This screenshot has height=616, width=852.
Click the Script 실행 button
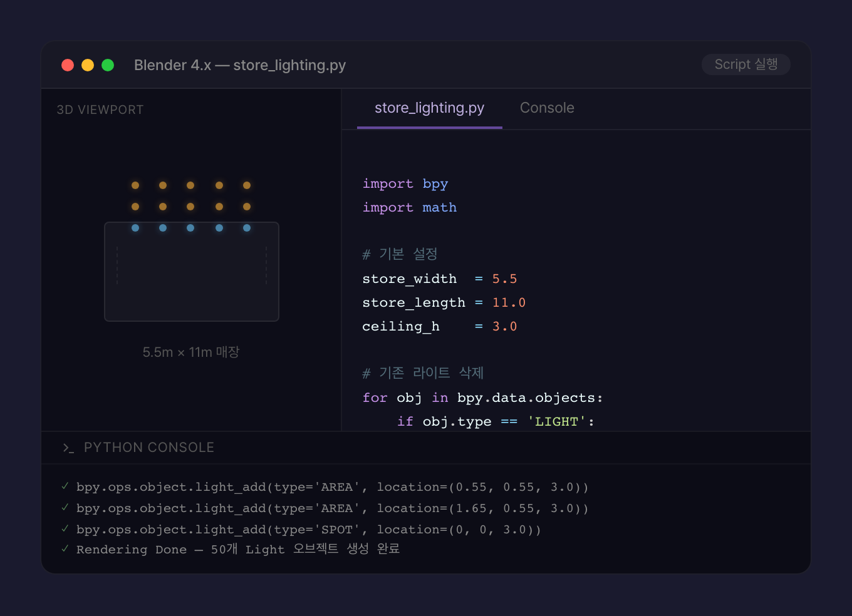coord(745,64)
